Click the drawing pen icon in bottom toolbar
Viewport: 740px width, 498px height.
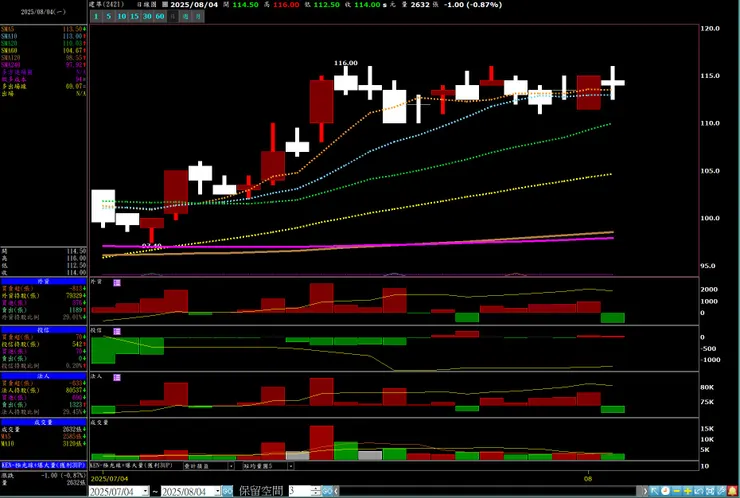coord(721,491)
